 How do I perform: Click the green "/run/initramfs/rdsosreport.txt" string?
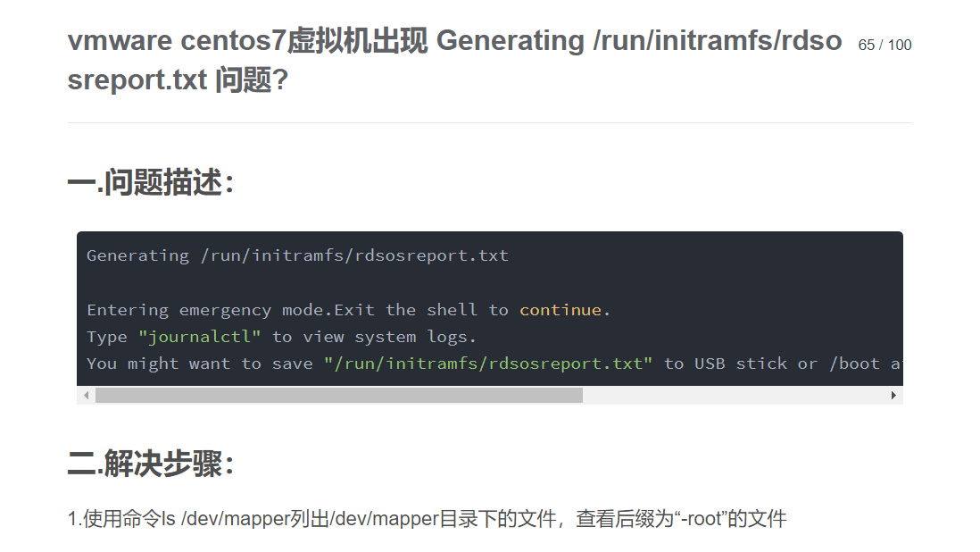point(488,364)
